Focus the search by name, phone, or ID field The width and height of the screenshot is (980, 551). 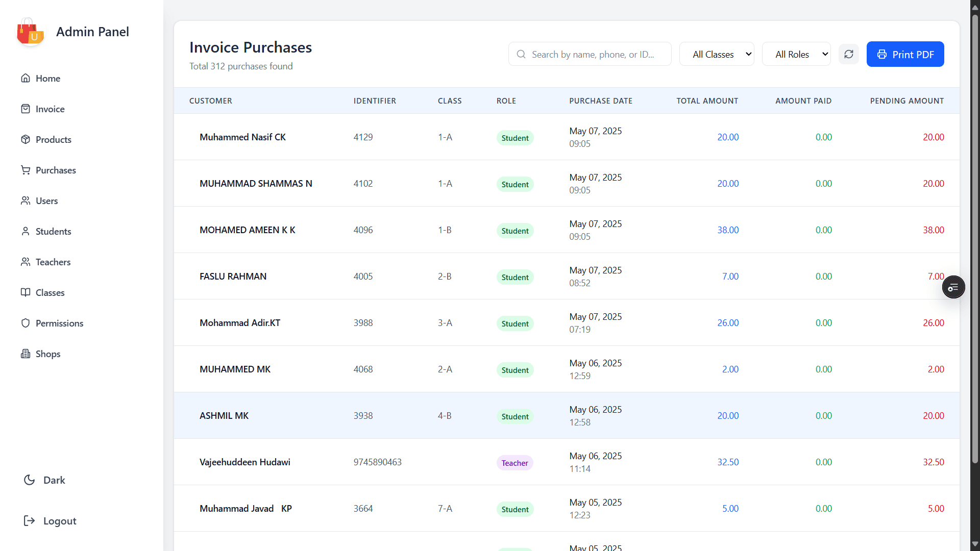pos(590,54)
